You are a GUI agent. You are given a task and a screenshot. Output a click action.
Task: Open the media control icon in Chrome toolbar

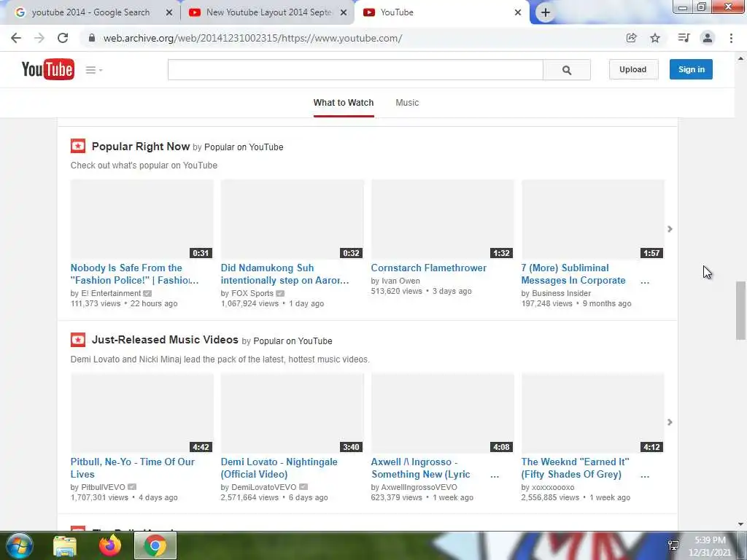click(684, 38)
